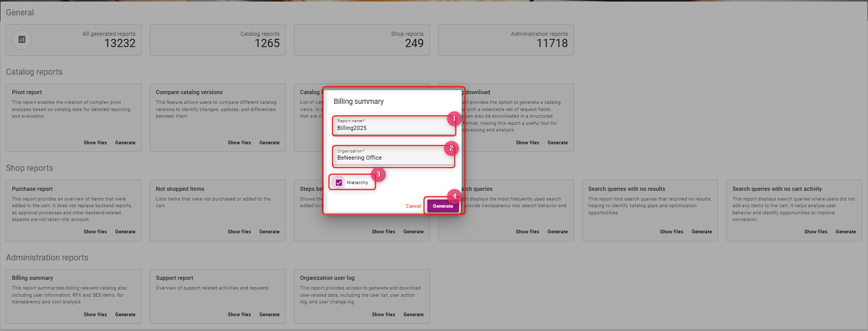The image size is (868, 331).
Task: Click the Report name input field
Action: [x=393, y=128]
